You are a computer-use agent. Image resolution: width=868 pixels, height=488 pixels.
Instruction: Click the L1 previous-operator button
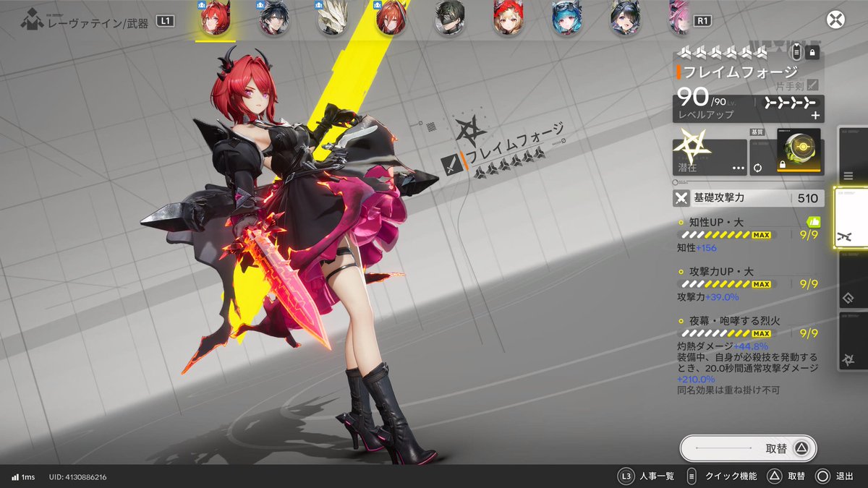[x=166, y=22]
